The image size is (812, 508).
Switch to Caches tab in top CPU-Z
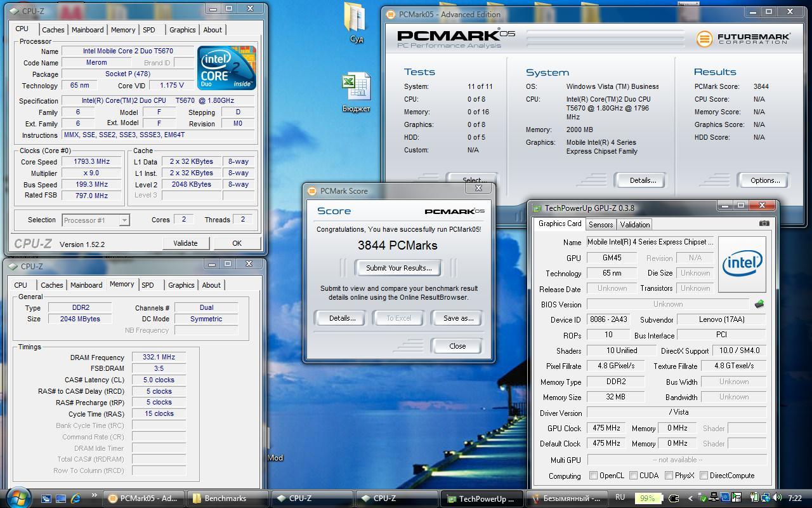tap(53, 30)
